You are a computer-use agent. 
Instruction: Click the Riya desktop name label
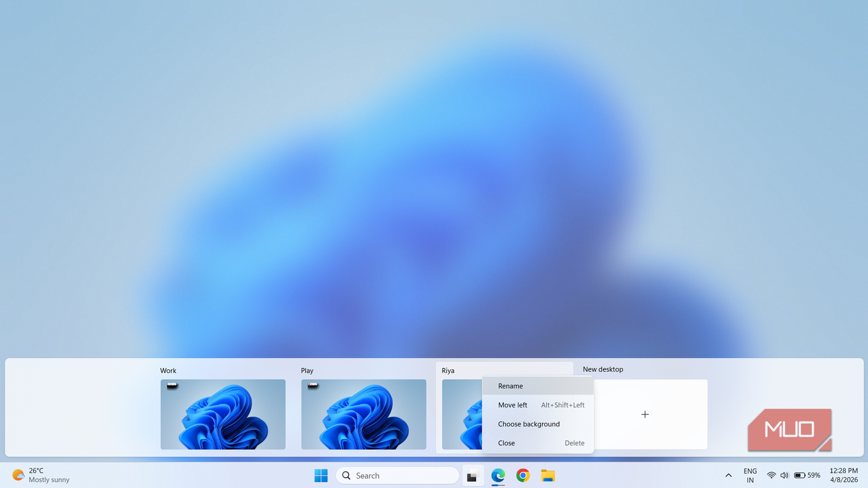click(448, 370)
